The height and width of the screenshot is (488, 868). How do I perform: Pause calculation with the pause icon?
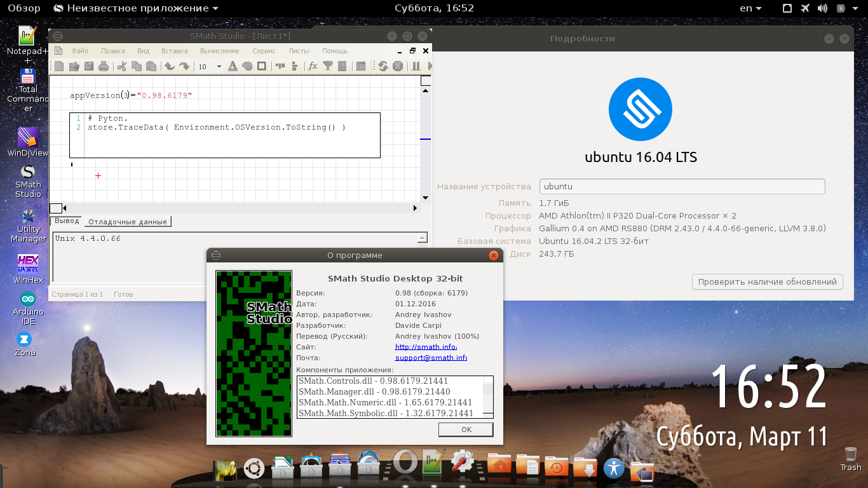tap(416, 66)
